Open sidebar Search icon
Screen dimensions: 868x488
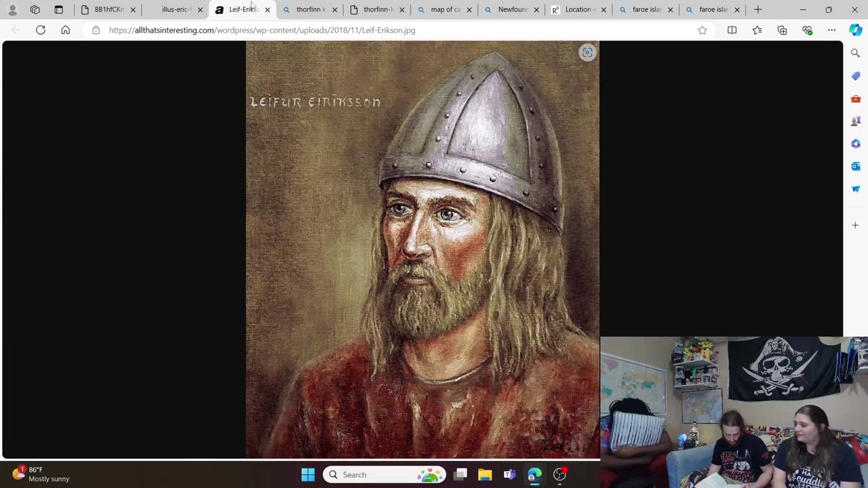click(855, 53)
